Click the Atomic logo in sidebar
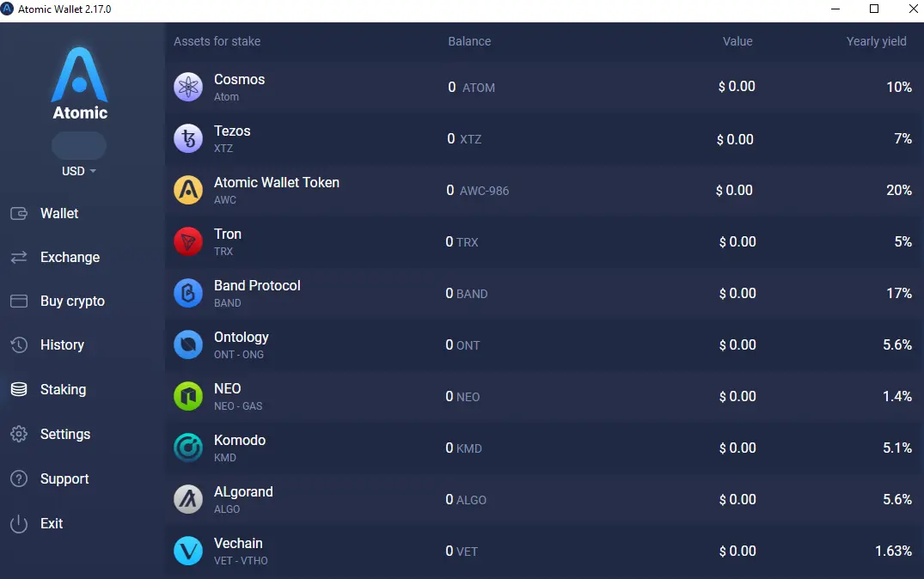 point(80,83)
